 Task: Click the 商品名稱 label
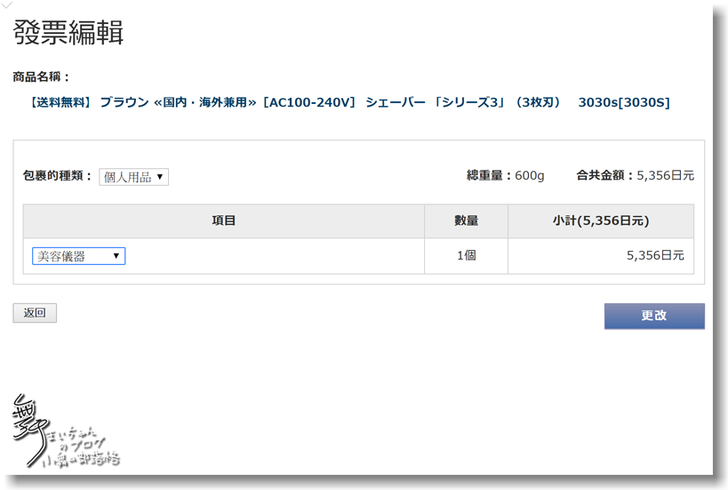click(41, 76)
